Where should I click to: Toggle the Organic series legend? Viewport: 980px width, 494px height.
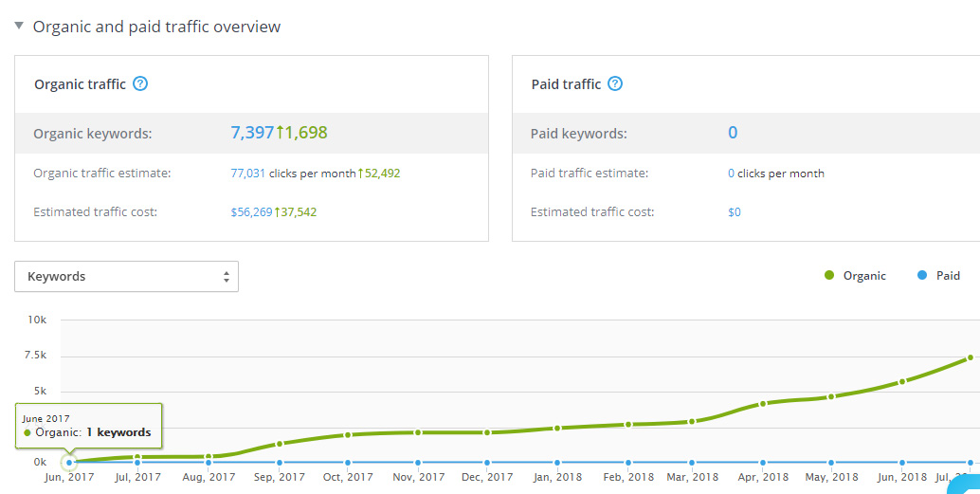[855, 276]
